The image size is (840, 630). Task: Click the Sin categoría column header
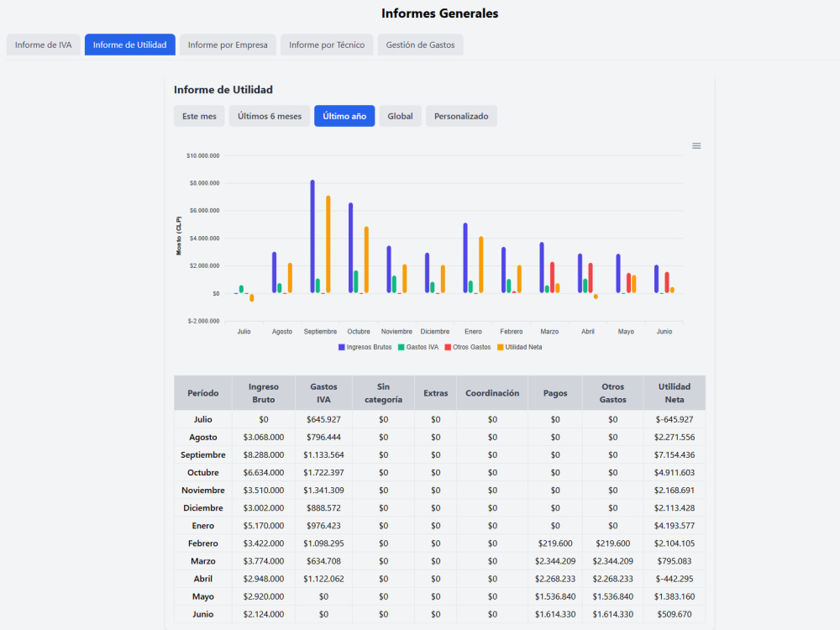click(x=383, y=393)
